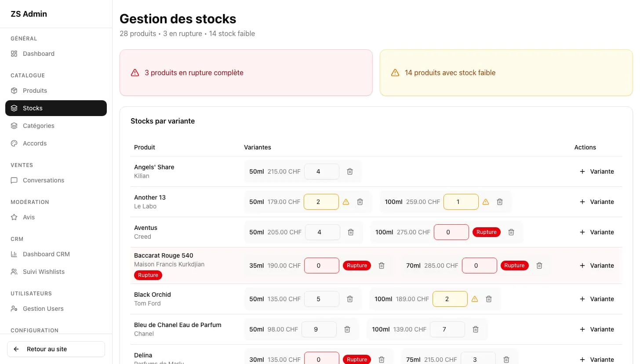Open Dashboard CRM in the sidebar

tap(56, 254)
